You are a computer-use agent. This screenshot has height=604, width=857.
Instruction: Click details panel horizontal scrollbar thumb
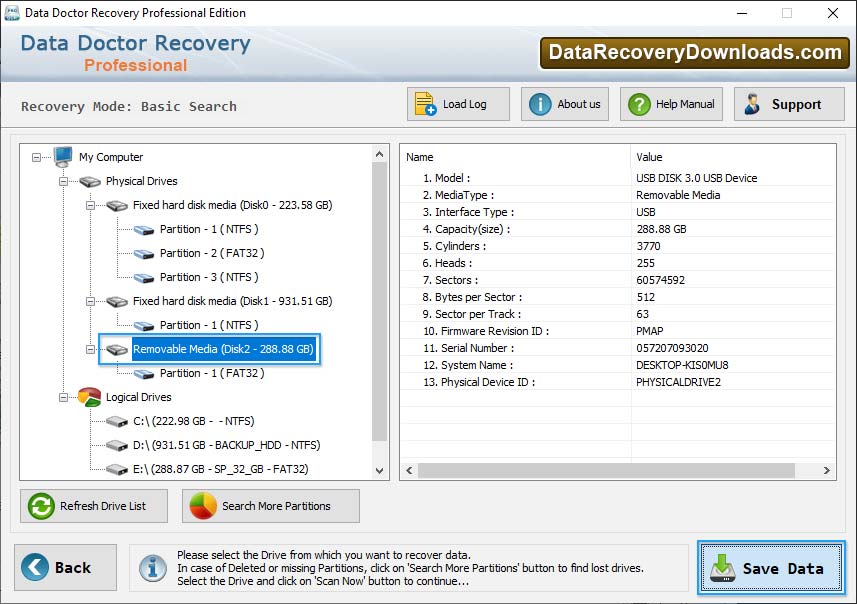tap(606, 471)
